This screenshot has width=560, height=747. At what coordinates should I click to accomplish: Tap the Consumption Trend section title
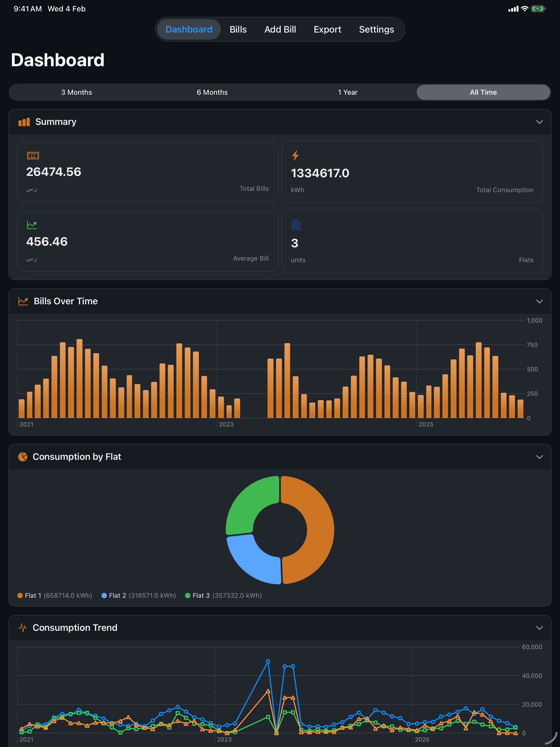(x=75, y=628)
